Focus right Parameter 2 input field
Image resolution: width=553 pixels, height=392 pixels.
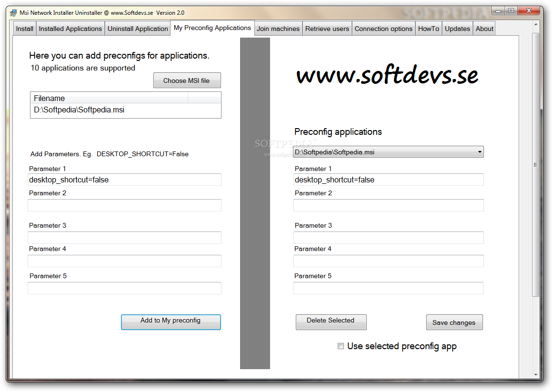coord(388,205)
